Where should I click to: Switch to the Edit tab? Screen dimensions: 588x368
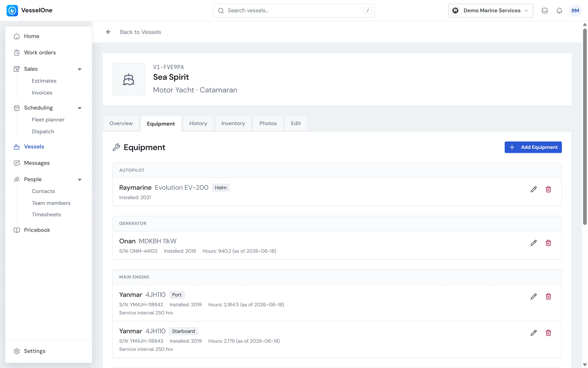[x=296, y=123]
